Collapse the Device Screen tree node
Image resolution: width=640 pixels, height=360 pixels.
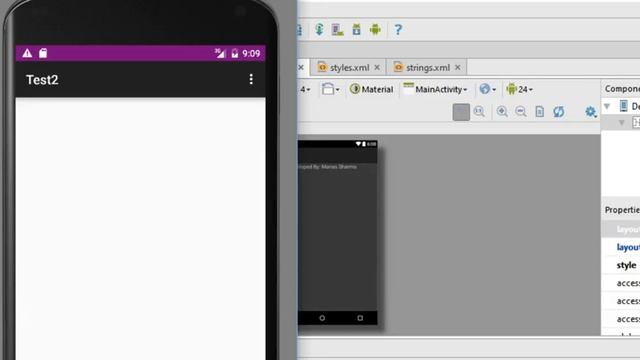(x=607, y=107)
